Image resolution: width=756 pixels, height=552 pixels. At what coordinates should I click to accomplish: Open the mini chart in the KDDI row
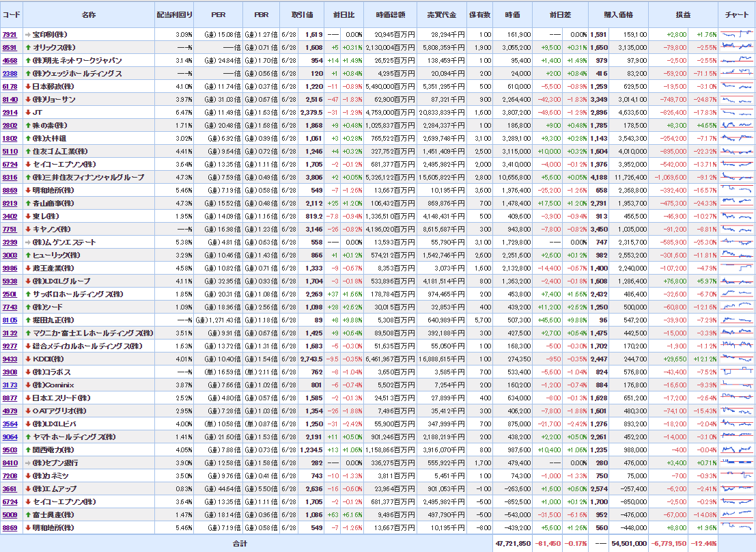tap(738, 359)
